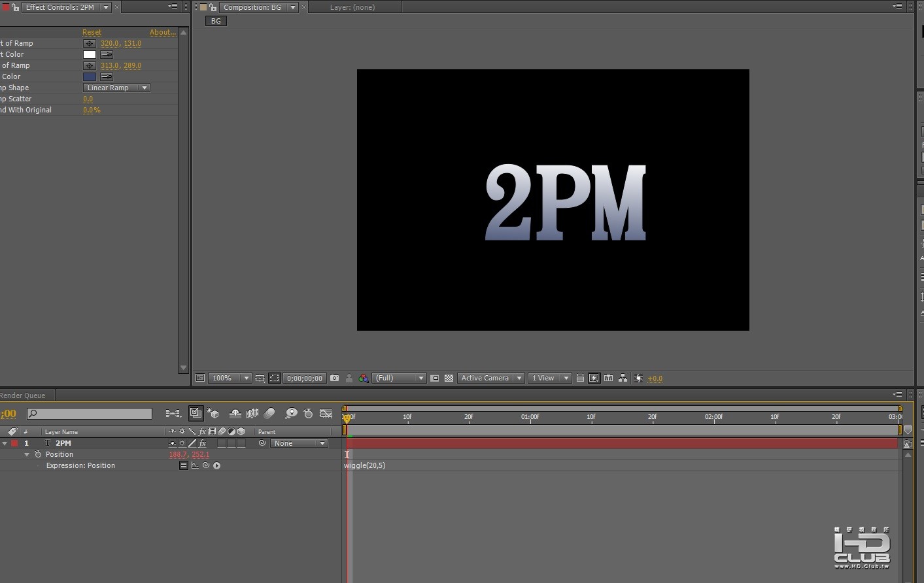924x583 pixels.
Task: Open the 1 View layout dropdown
Action: coord(550,378)
